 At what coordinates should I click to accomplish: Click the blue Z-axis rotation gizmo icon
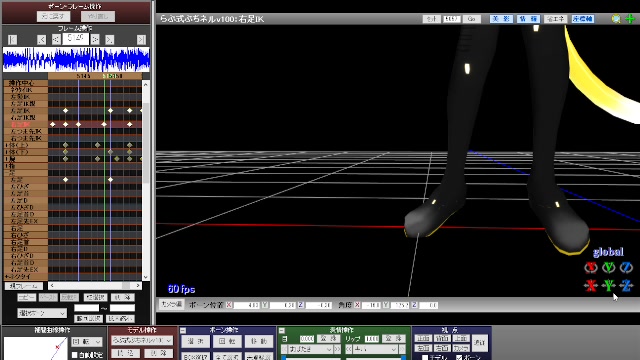(626, 268)
